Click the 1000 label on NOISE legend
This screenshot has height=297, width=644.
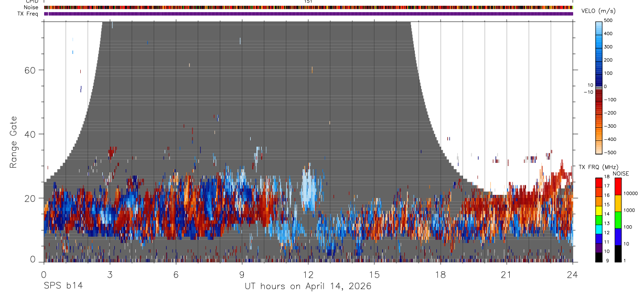coord(629,210)
